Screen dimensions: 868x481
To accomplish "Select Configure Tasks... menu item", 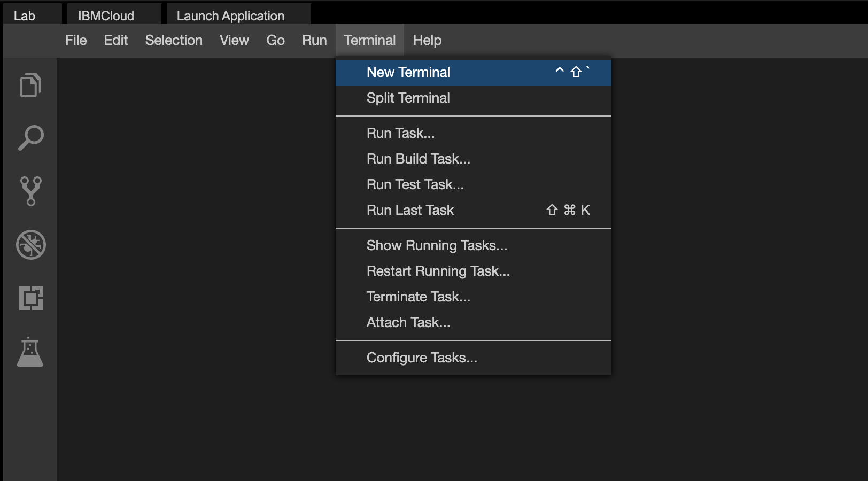I will [422, 358].
